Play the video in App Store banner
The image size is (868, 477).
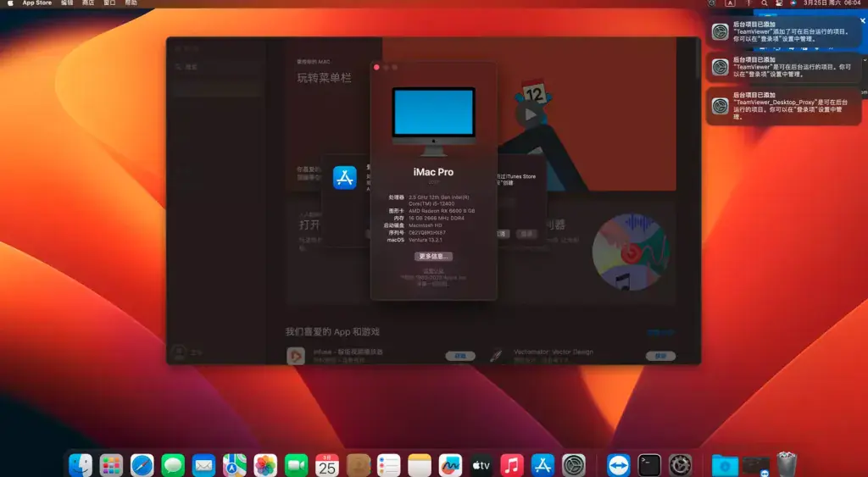tap(531, 114)
